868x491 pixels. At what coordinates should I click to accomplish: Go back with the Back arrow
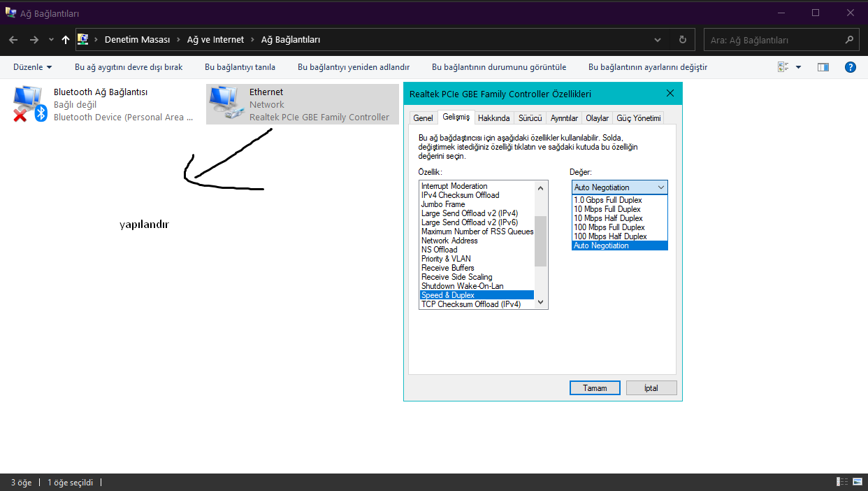(x=13, y=40)
